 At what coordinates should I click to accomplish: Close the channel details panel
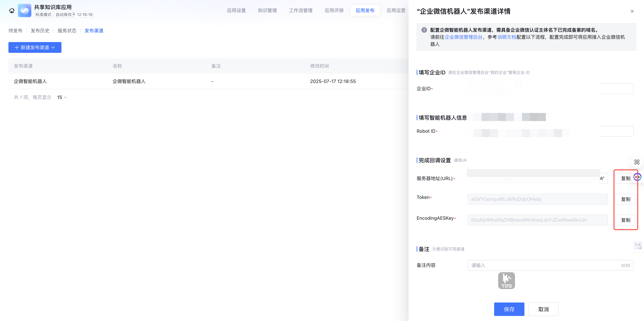point(632,11)
